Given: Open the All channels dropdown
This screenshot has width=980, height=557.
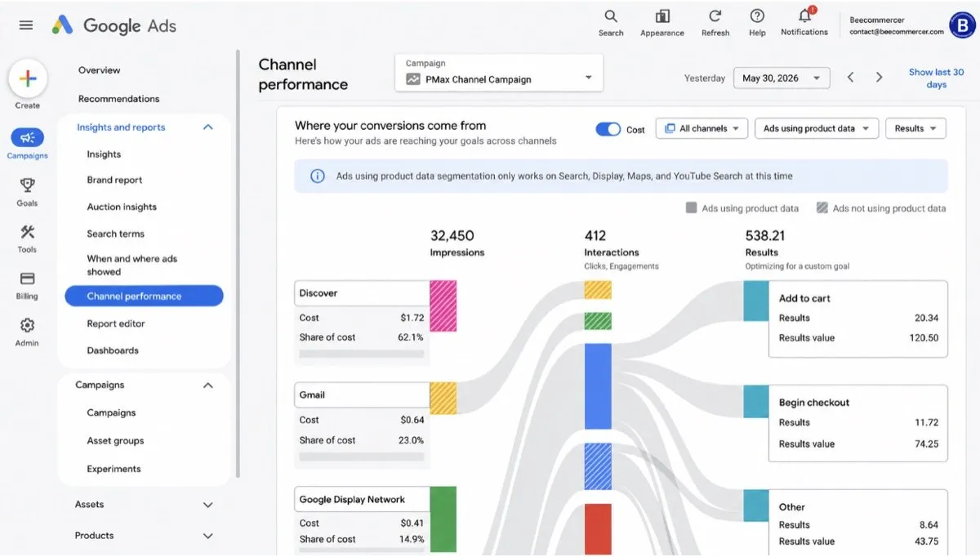Looking at the screenshot, I should pos(702,129).
